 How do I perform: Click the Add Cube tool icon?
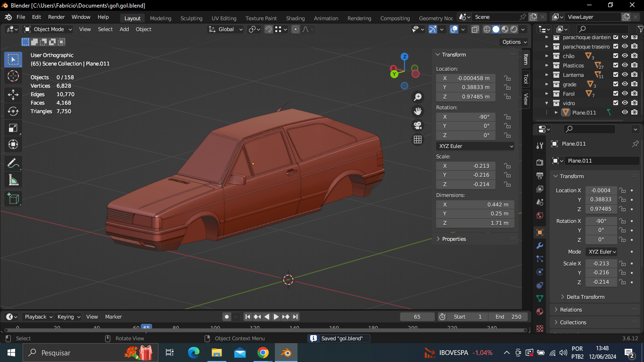pos(13,198)
